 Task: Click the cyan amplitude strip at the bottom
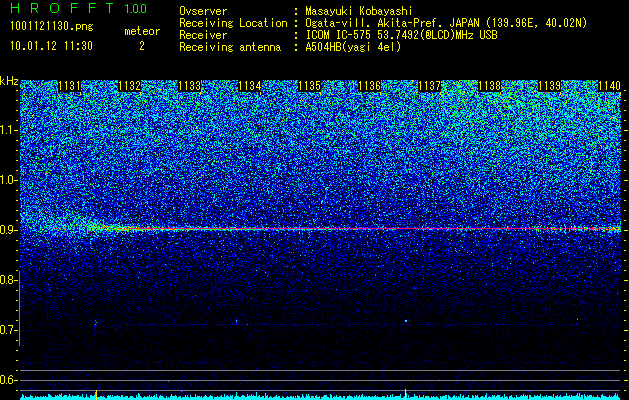tap(321, 397)
